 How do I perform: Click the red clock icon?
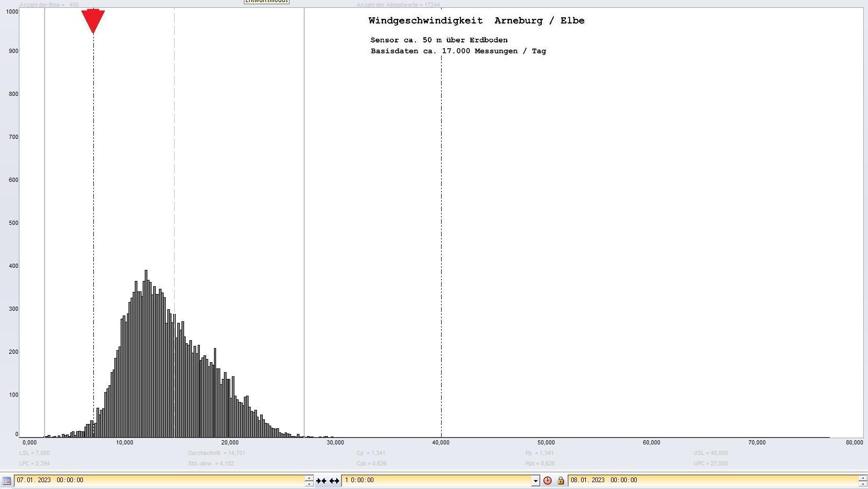point(548,481)
